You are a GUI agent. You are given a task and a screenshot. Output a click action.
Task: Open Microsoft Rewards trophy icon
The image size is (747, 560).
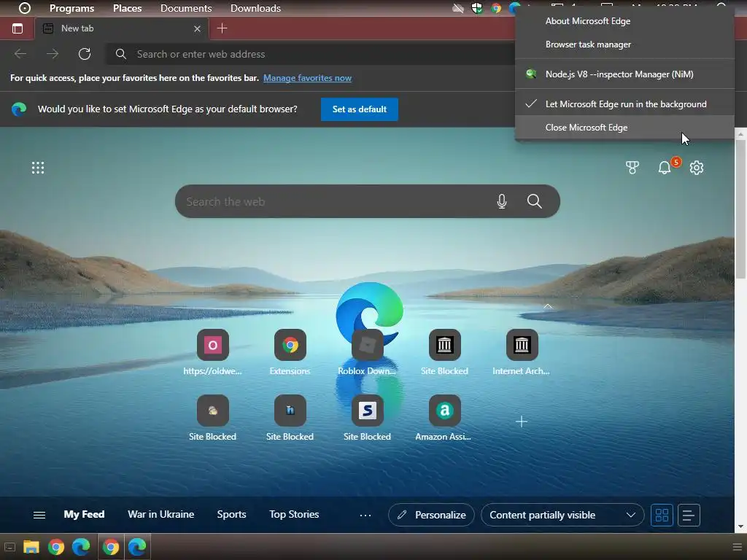point(632,168)
